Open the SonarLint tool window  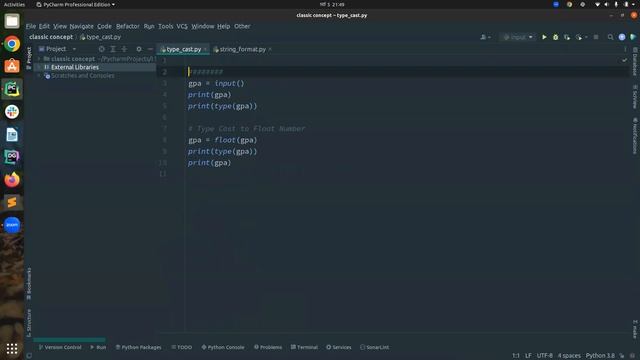pyautogui.click(x=375, y=347)
